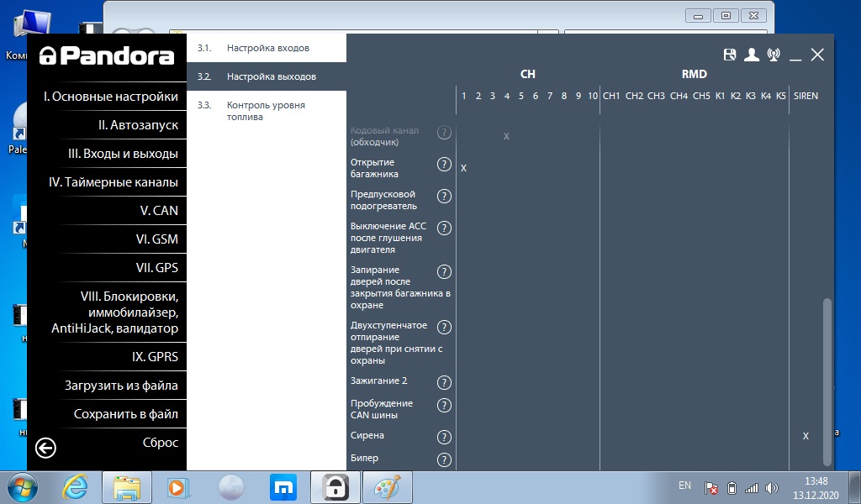This screenshot has height=504, width=861.
Task: Click Загрузить из файла
Action: point(121,386)
